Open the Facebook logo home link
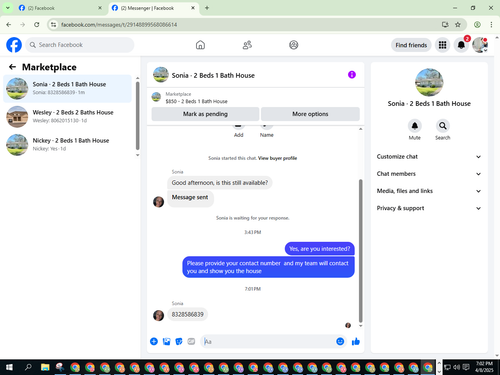 point(14,45)
